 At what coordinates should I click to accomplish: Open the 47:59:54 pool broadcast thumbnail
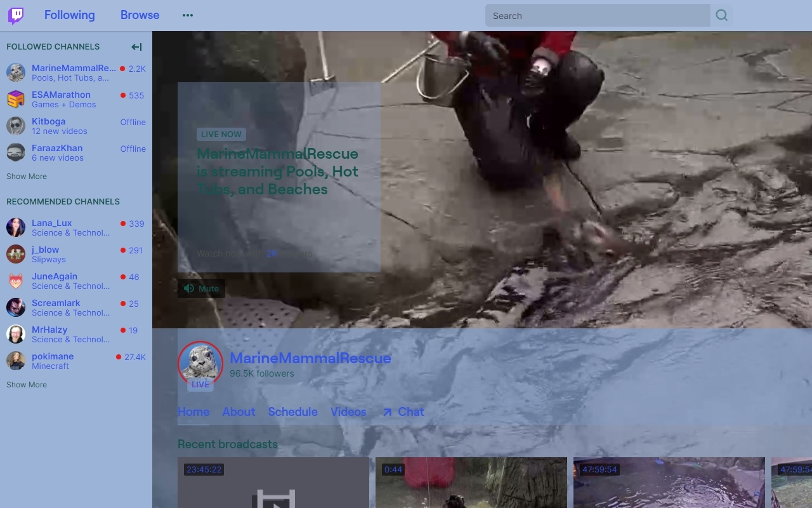pos(669,483)
